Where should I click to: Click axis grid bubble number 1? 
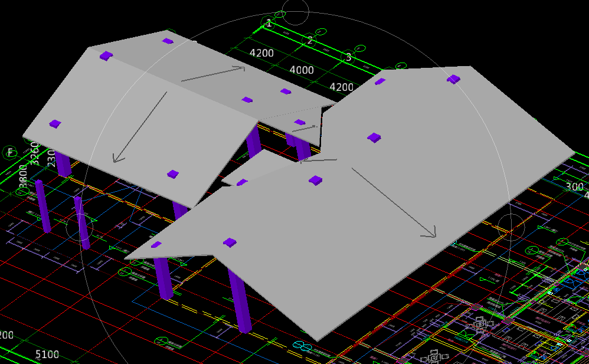[269, 23]
